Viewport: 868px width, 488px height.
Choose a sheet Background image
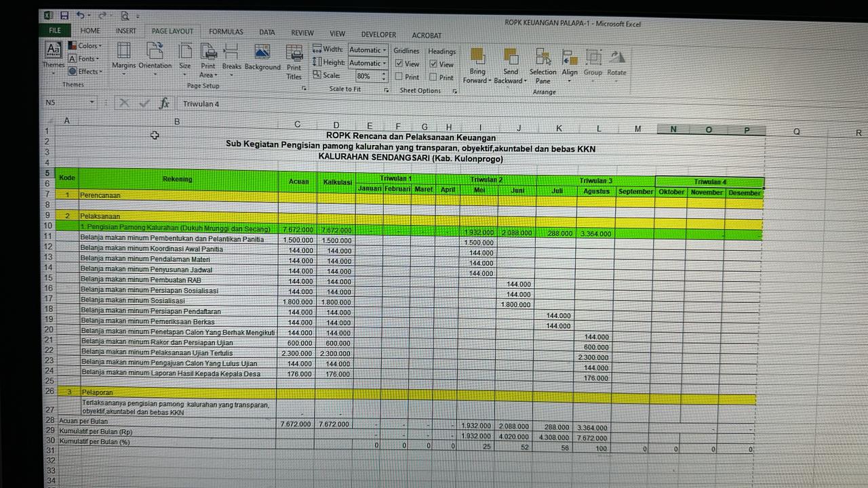[262, 57]
